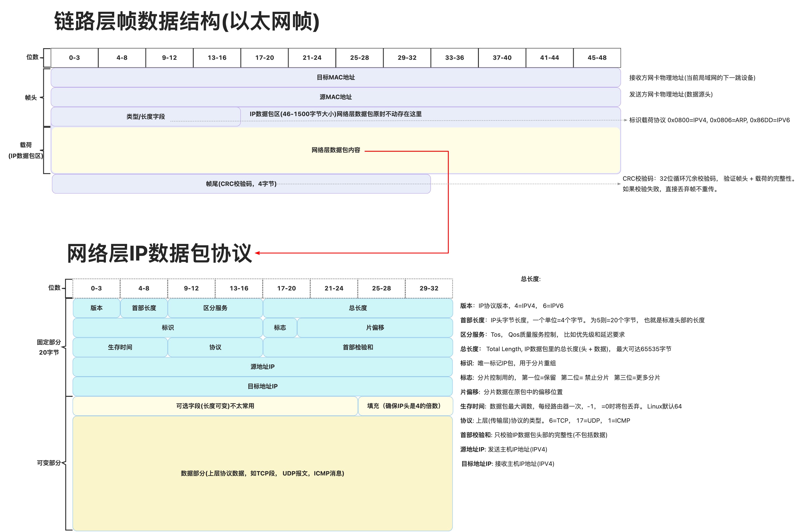Click the title 链路层帧数据结构(以太网帧)
Image resolution: width=802 pixels, height=532 pixels.
pyautogui.click(x=187, y=21)
